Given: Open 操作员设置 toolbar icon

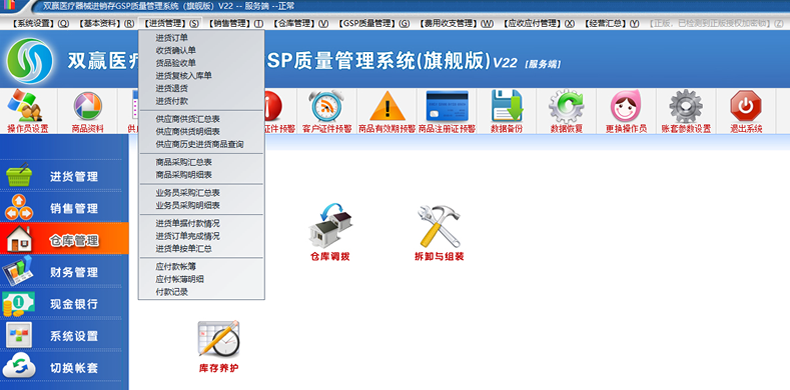Looking at the screenshot, I should [x=28, y=112].
